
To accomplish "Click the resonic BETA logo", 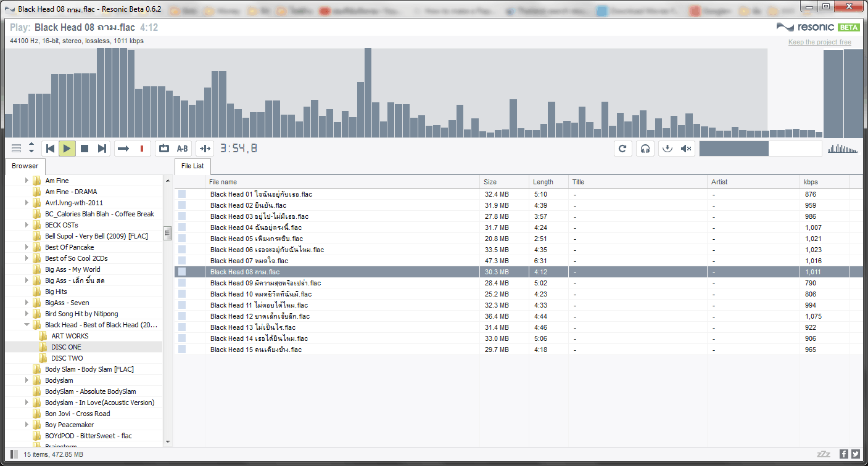I will (x=818, y=27).
